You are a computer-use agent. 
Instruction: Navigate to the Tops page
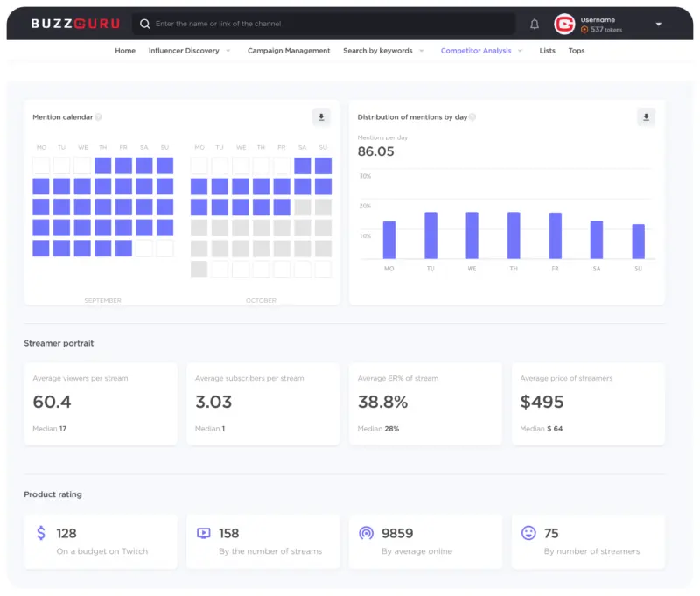577,51
